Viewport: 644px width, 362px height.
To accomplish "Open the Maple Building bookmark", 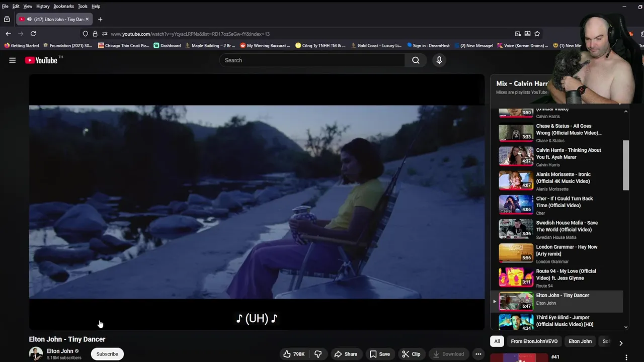I will coord(210,45).
